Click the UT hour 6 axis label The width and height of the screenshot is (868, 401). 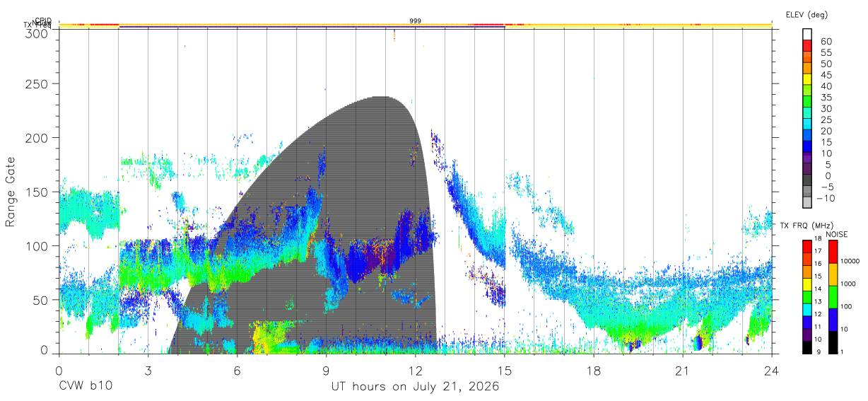point(237,371)
